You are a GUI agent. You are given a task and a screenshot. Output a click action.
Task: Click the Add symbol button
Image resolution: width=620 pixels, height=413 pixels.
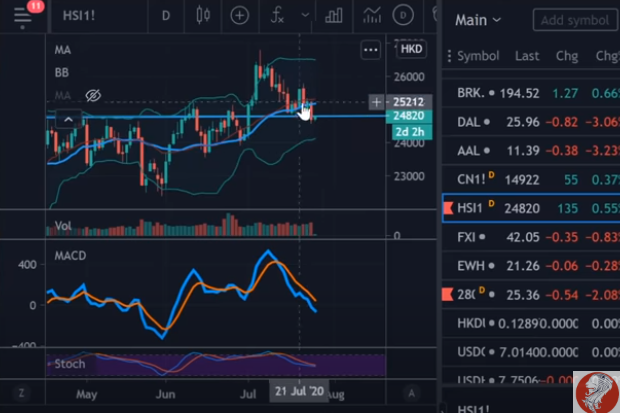point(575,20)
